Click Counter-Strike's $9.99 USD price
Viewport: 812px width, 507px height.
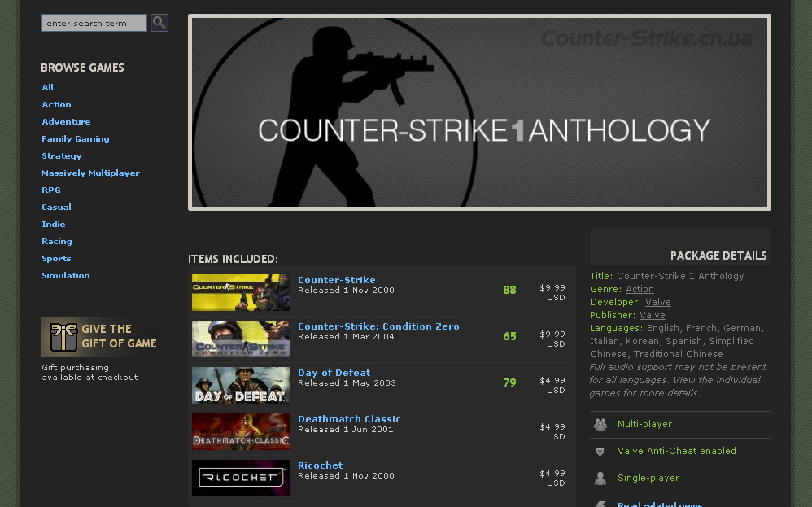click(552, 293)
